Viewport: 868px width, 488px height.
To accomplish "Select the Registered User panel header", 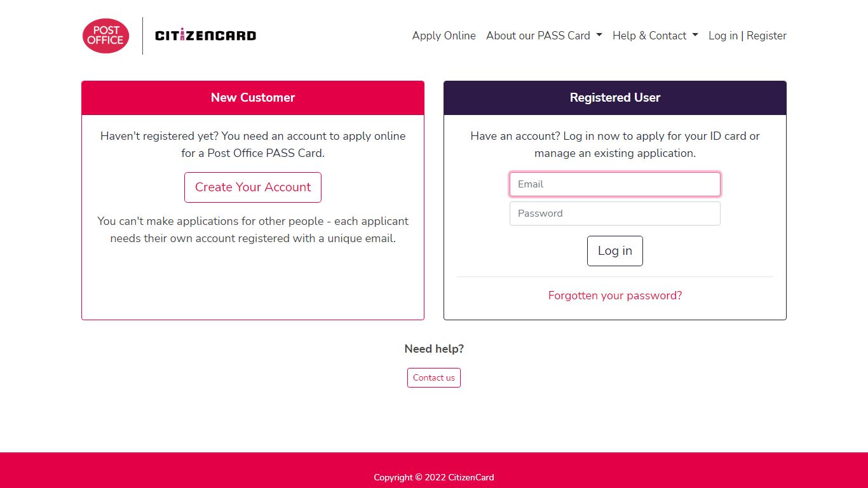I will point(615,98).
